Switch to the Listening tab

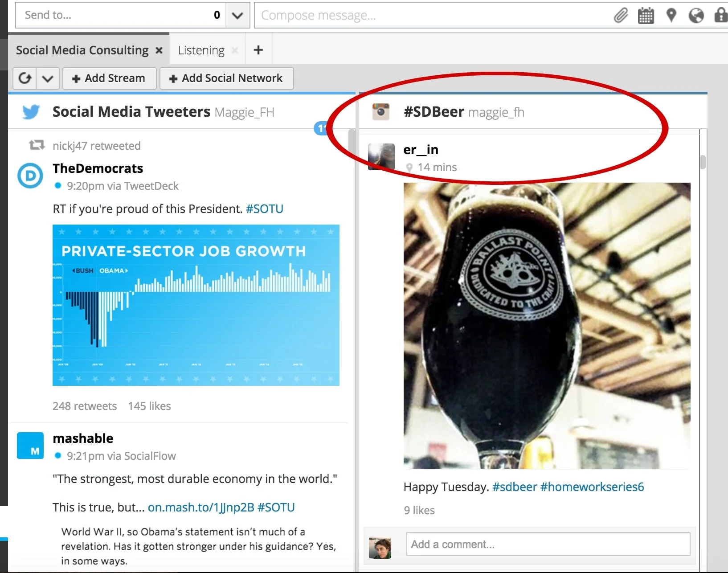point(201,50)
